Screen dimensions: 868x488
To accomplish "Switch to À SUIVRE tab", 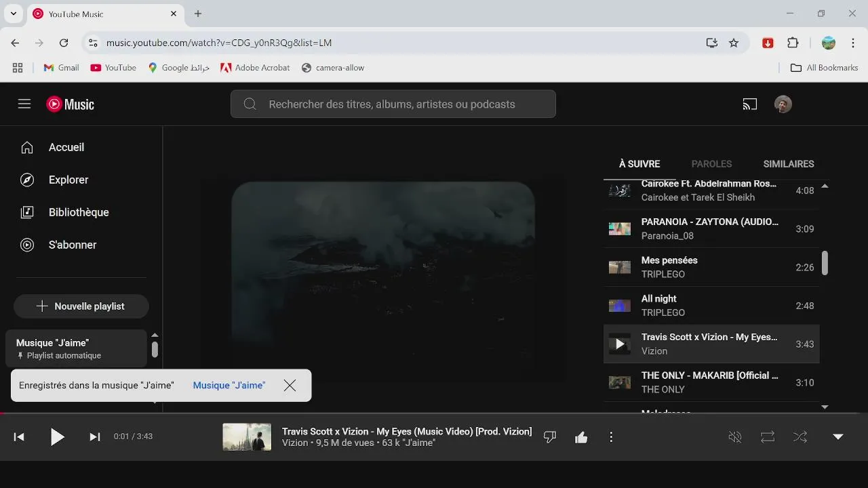I will (x=639, y=164).
